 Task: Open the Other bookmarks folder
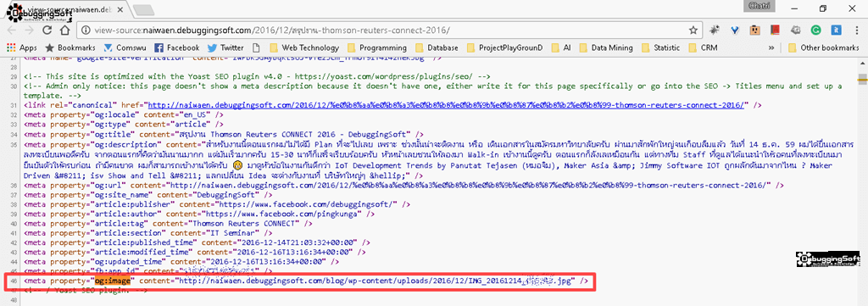pyautogui.click(x=824, y=47)
